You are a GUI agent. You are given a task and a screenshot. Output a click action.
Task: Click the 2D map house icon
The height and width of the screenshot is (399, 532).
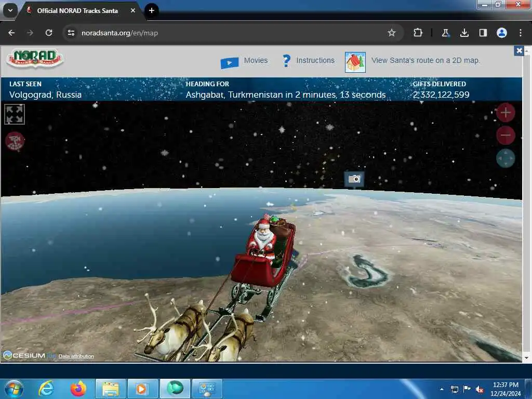[355, 62]
